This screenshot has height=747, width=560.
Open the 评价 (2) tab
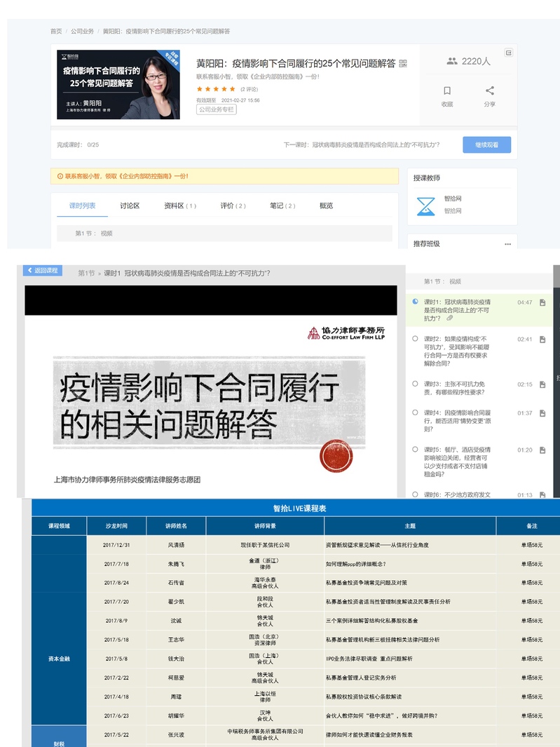click(x=233, y=206)
